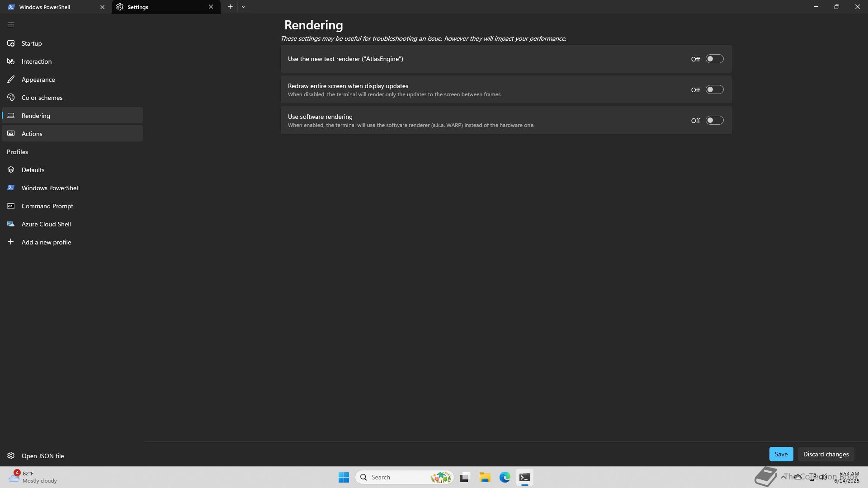The width and height of the screenshot is (868, 488).
Task: Click plus icon to add a new profile
Action: (11, 242)
